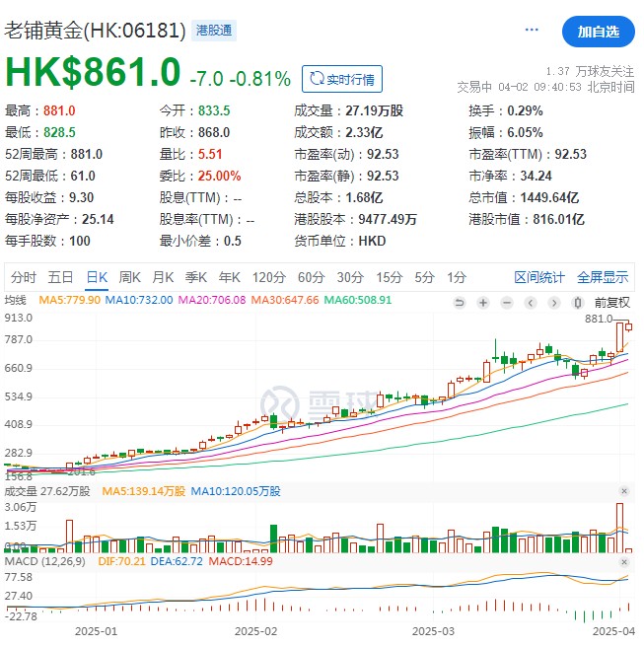Click the 均线 indicator label
This screenshot has height=647, width=644.
point(15,300)
